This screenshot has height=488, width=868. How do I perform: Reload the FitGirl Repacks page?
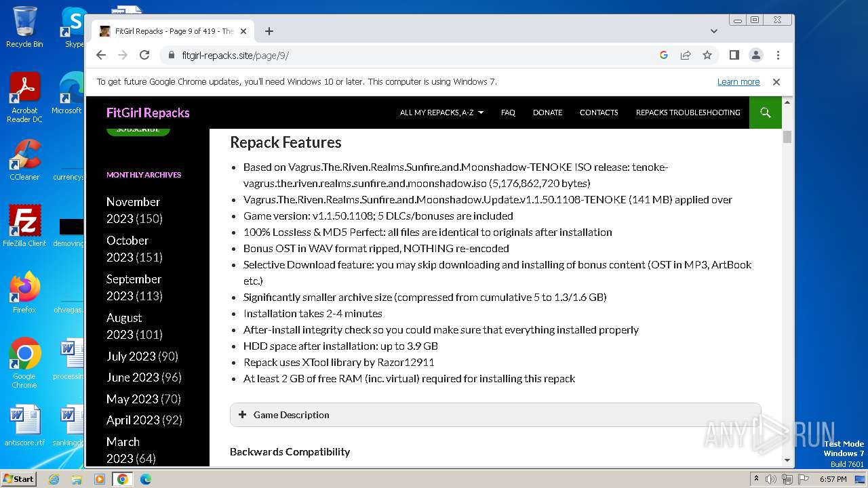coord(144,55)
